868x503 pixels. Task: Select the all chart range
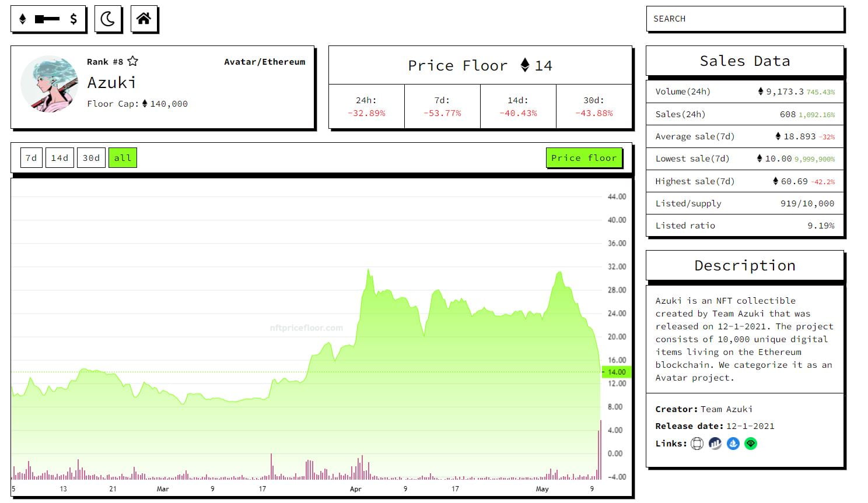(123, 158)
